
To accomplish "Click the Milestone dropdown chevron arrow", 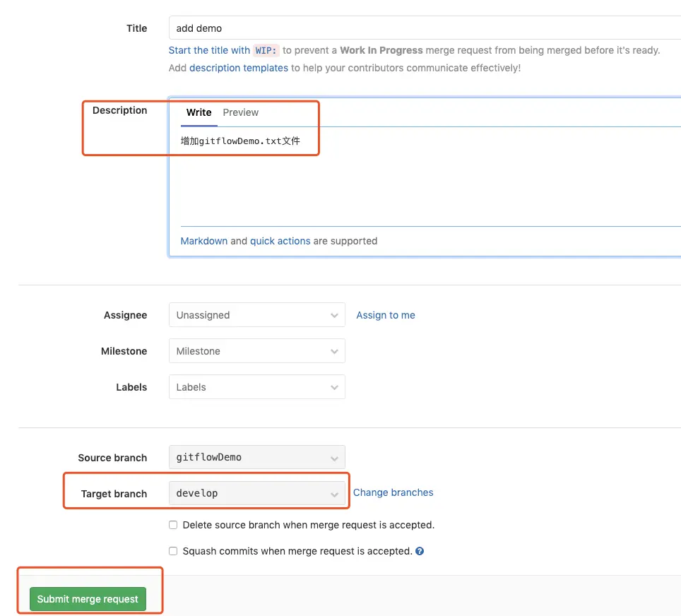I will [x=335, y=352].
